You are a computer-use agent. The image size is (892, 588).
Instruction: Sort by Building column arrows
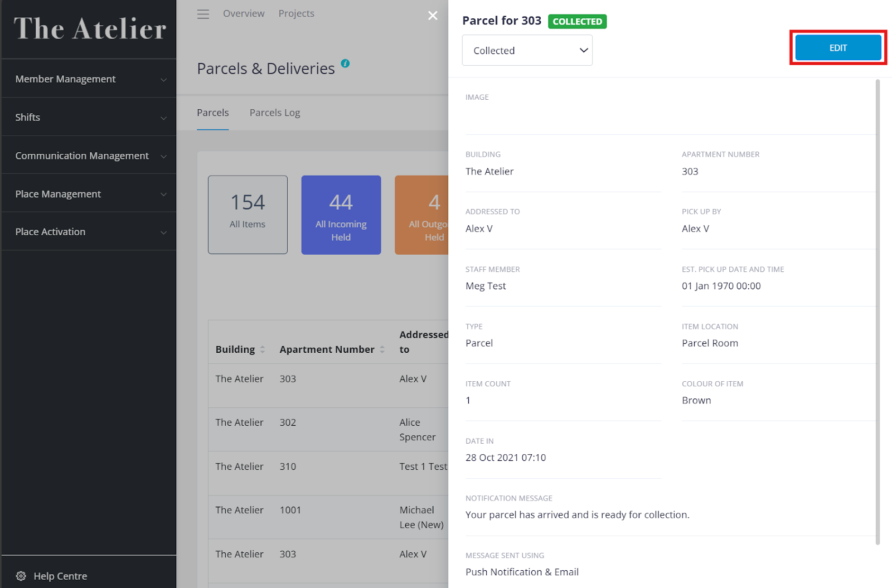(x=263, y=349)
